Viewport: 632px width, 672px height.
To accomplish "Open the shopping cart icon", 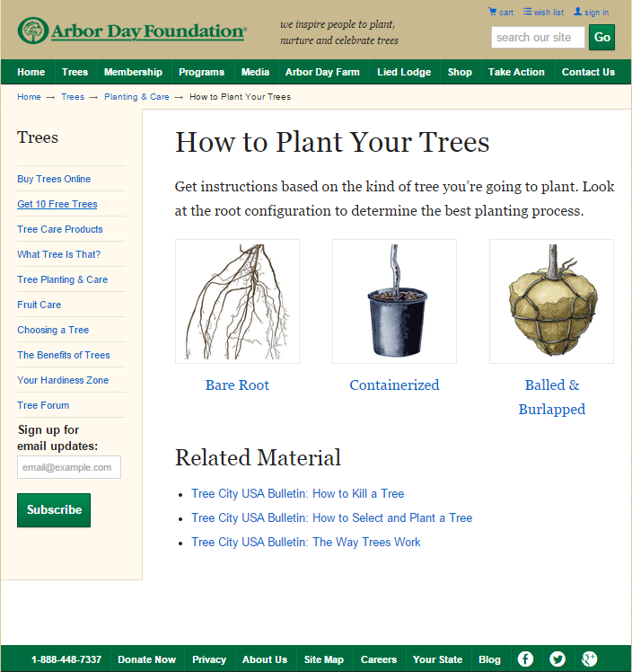I will point(492,12).
